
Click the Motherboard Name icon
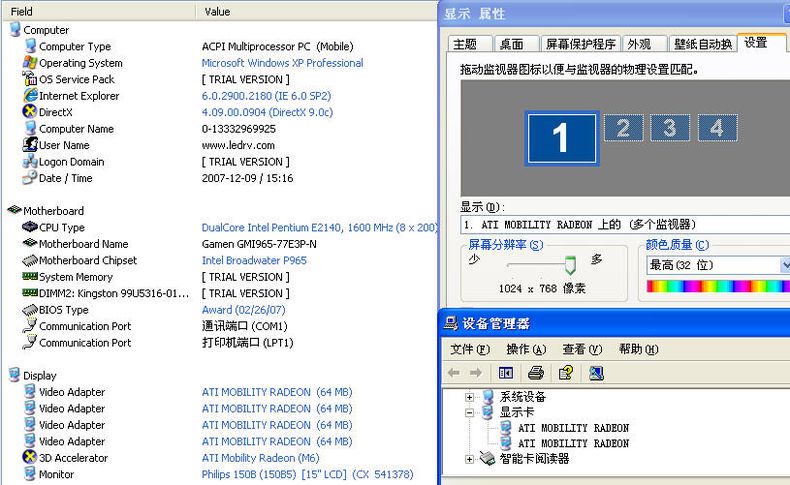(30, 243)
